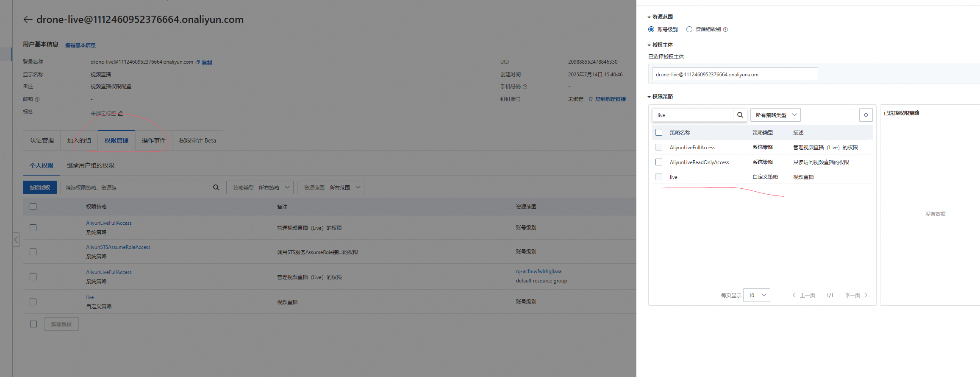The height and width of the screenshot is (377, 980).
Task: Open the resource scope filter dropdown
Action: tap(330, 187)
